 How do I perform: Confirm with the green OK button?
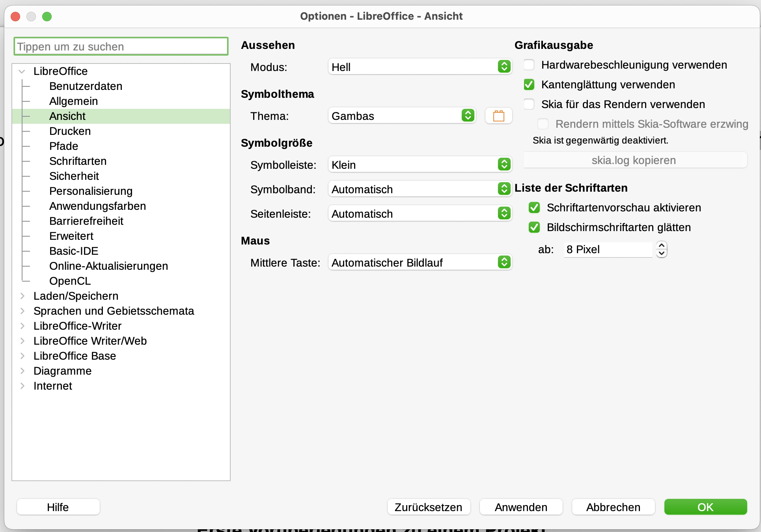[x=705, y=507]
